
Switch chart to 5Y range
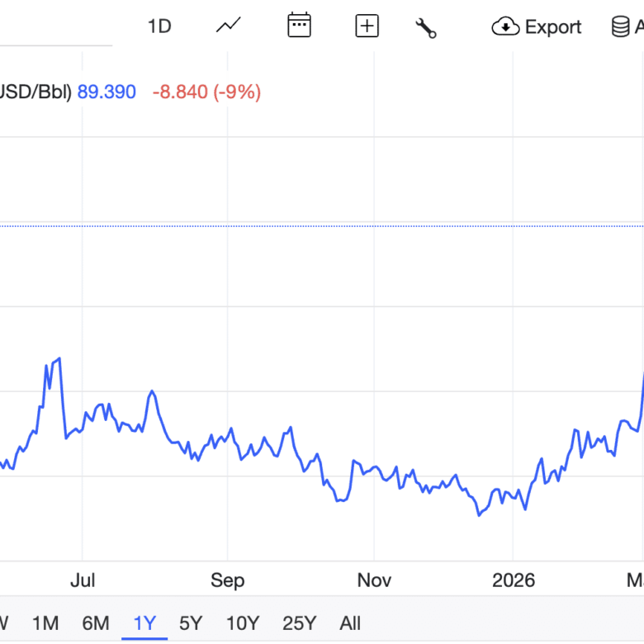pyautogui.click(x=191, y=623)
